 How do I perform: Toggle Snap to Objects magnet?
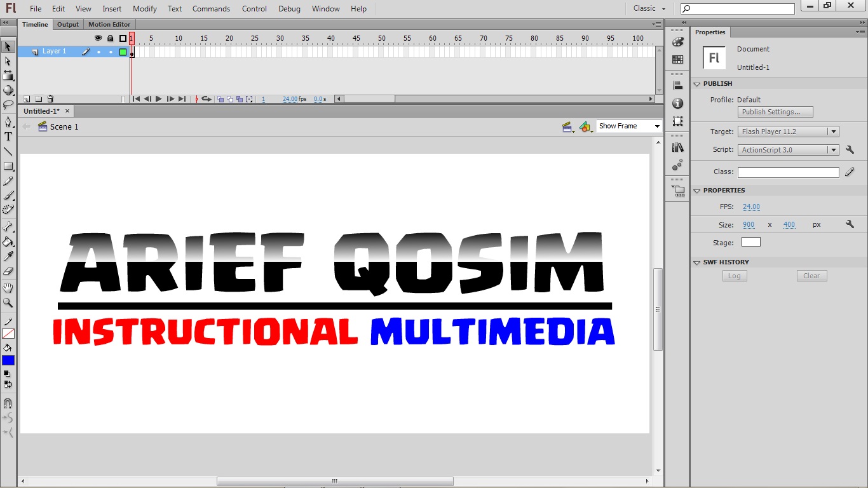tap(8, 403)
